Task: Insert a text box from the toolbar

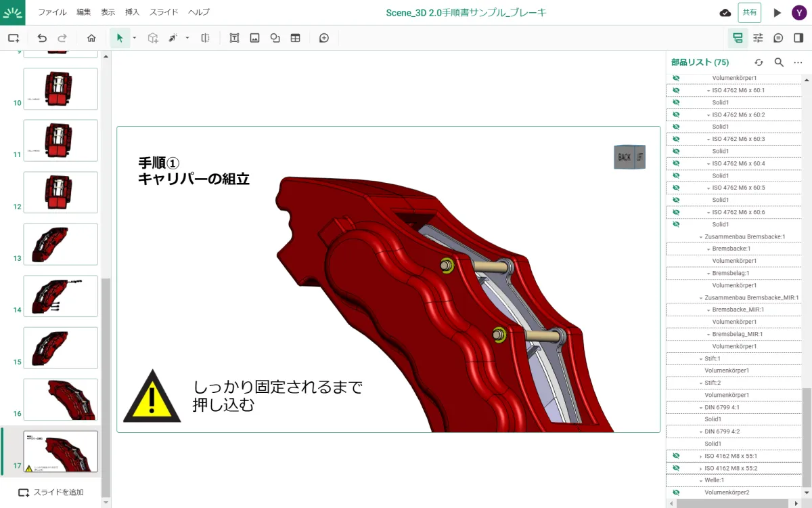Action: [x=234, y=38]
